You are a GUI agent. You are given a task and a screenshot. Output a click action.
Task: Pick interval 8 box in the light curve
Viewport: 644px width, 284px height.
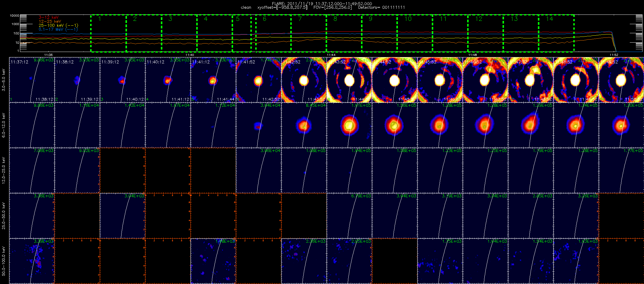point(344,33)
